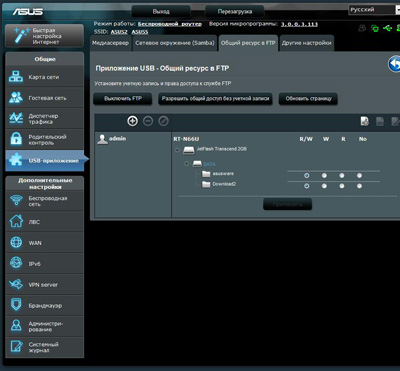Click the Перезагрузка reboot button
The image size is (400, 371).
235,11
